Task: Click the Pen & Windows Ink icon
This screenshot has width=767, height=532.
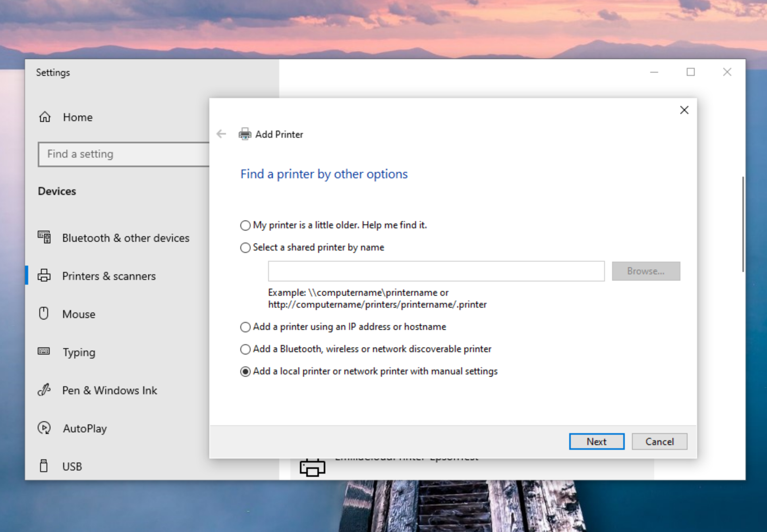Action: tap(44, 390)
